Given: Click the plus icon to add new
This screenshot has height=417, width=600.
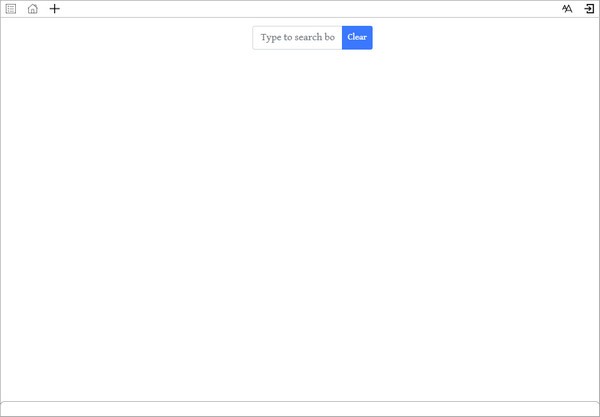Looking at the screenshot, I should (55, 9).
